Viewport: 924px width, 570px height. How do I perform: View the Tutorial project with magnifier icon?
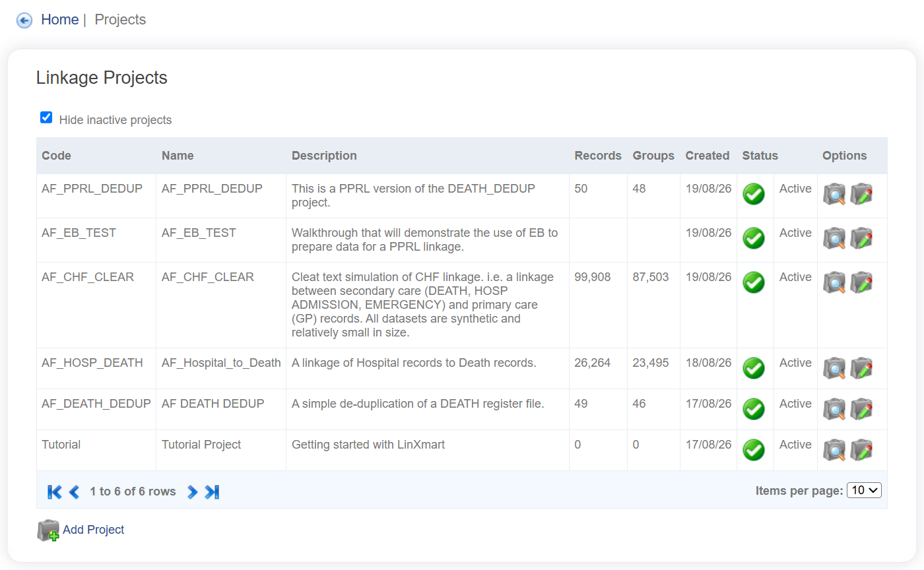(834, 451)
